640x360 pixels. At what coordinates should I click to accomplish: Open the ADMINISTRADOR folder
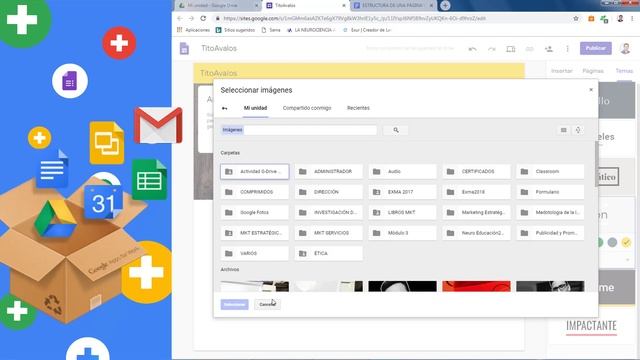(x=329, y=171)
